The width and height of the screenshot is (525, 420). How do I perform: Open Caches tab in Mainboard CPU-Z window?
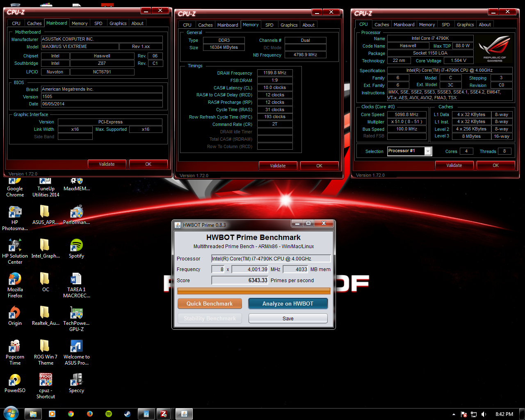click(x=34, y=23)
